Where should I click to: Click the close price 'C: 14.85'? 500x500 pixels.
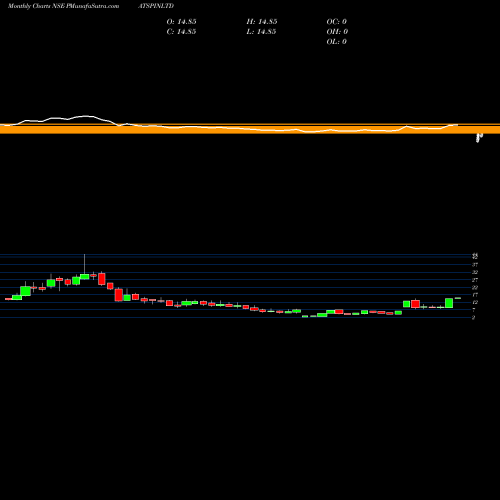(181, 32)
